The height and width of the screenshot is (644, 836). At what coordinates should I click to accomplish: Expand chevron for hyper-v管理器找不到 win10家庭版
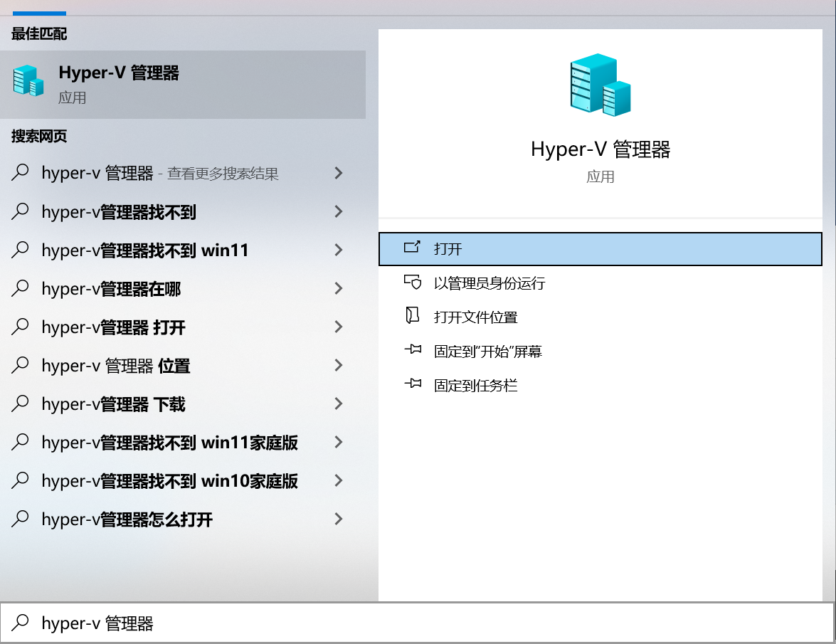click(x=338, y=480)
